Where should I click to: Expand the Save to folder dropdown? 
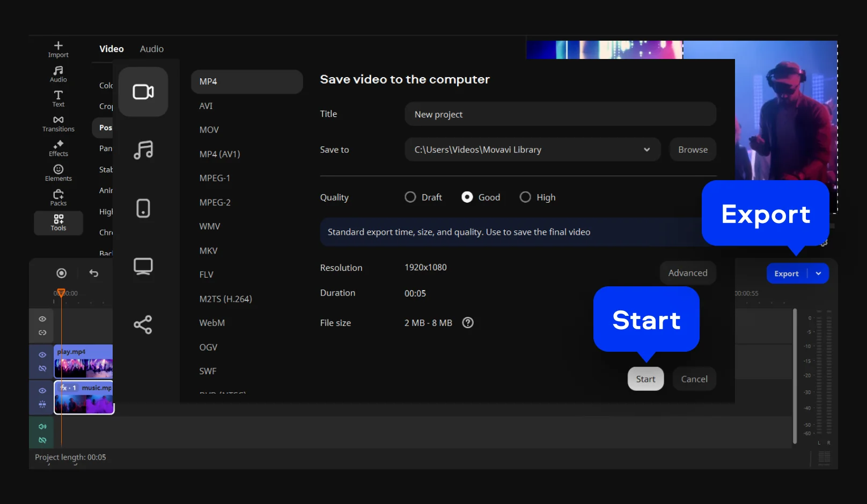646,150
